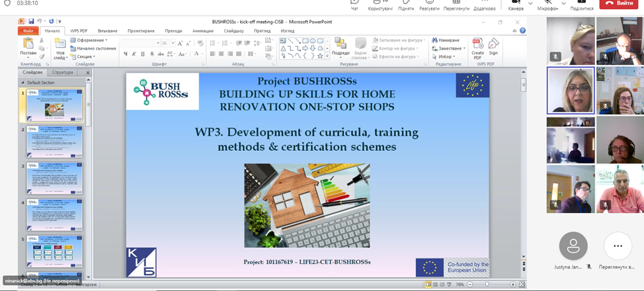Click the Чат icon in meeting toolbar
Screen dimensions: 644x291
(354, 2)
